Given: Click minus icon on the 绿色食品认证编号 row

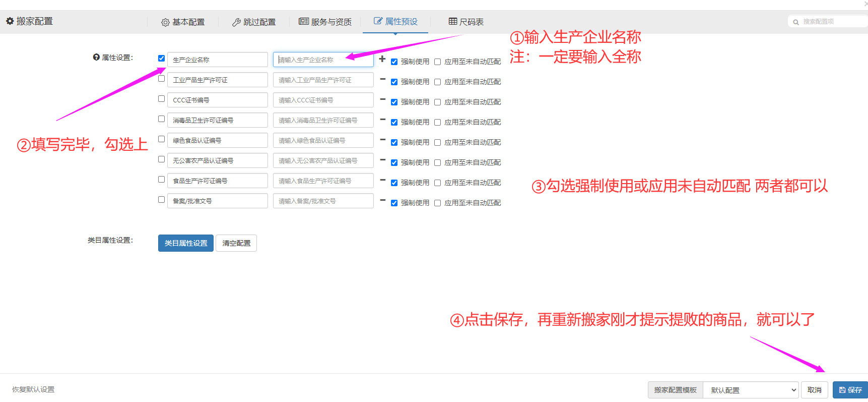Looking at the screenshot, I should [x=382, y=140].
